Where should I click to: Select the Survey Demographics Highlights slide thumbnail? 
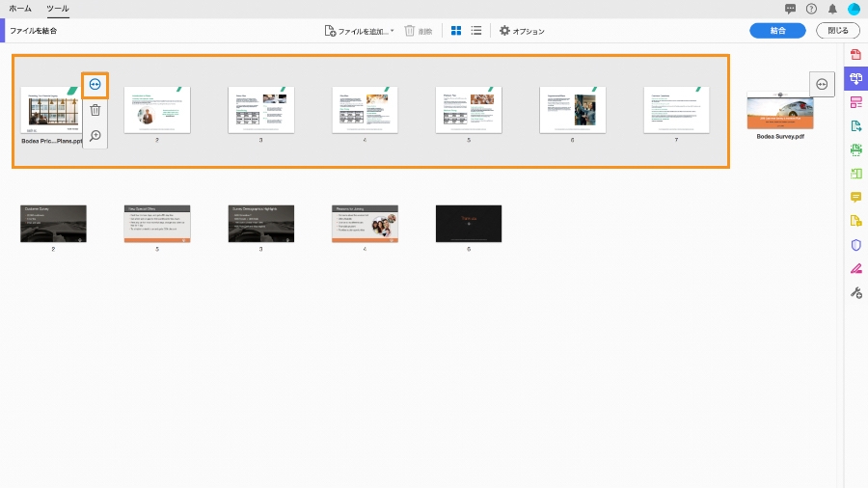coord(260,224)
